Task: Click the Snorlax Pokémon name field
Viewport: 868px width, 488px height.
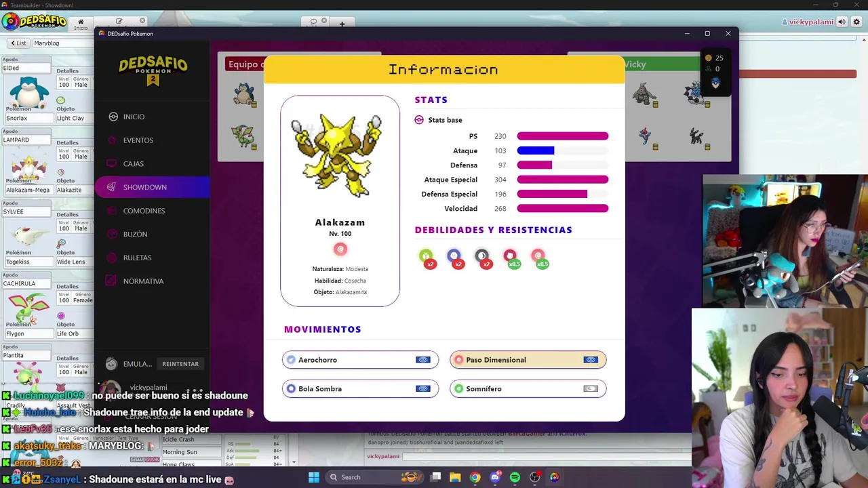Action: 28,118
